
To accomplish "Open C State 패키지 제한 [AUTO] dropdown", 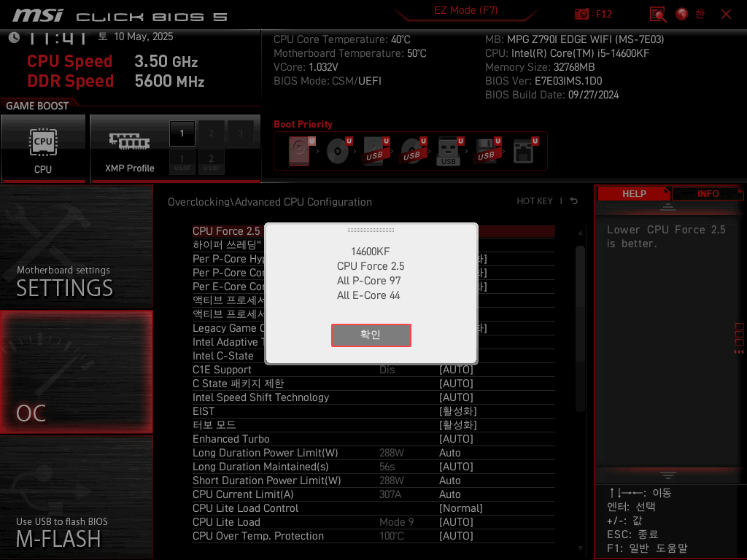I will coord(456,384).
